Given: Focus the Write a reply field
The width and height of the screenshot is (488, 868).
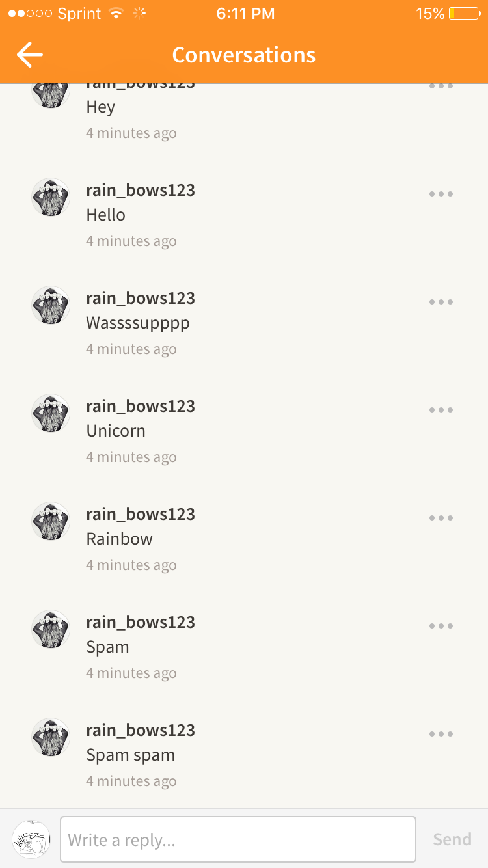Looking at the screenshot, I should 238,839.
